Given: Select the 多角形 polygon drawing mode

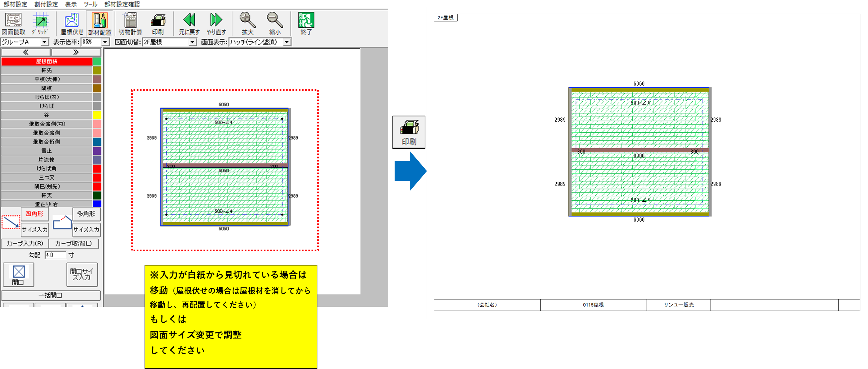Looking at the screenshot, I should tap(86, 214).
